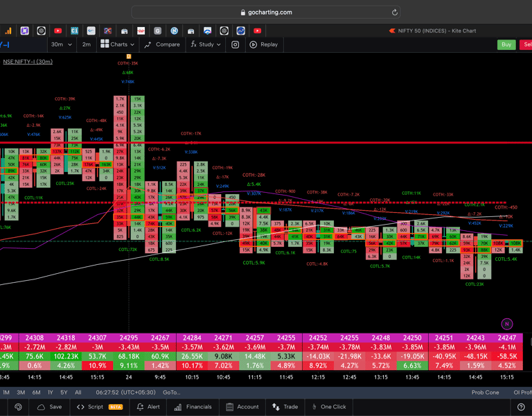This screenshot has width=532, height=416.
Task: Open the help question mark icon
Action: tap(521, 407)
